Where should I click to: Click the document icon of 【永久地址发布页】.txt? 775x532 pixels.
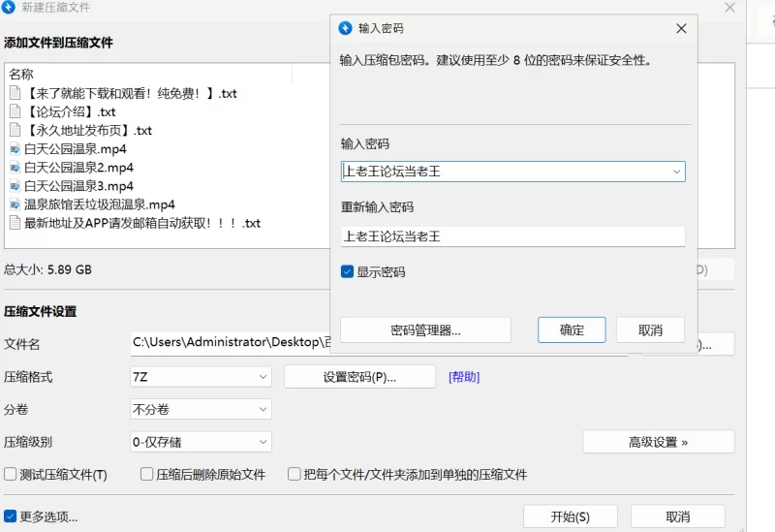tap(15, 130)
